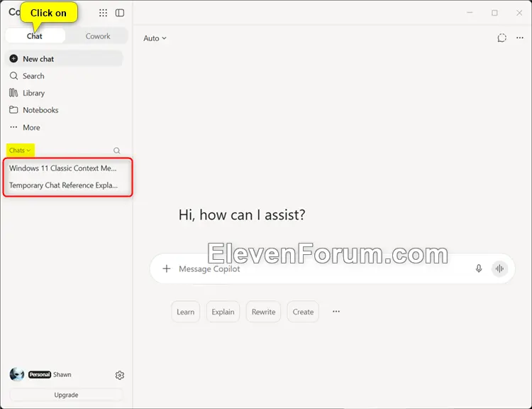Open Shawn's profile avatar
This screenshot has width=532, height=409.
[16, 374]
